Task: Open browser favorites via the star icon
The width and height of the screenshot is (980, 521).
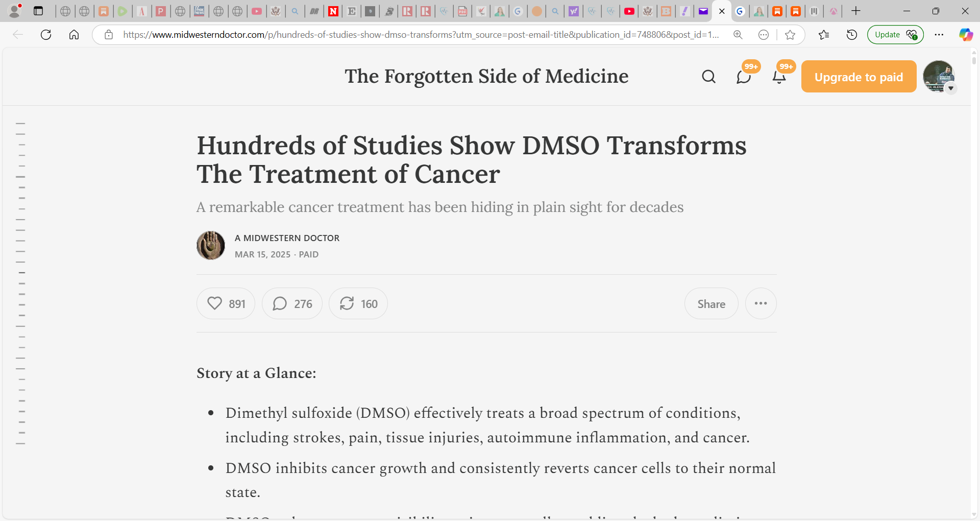Action: coord(823,35)
